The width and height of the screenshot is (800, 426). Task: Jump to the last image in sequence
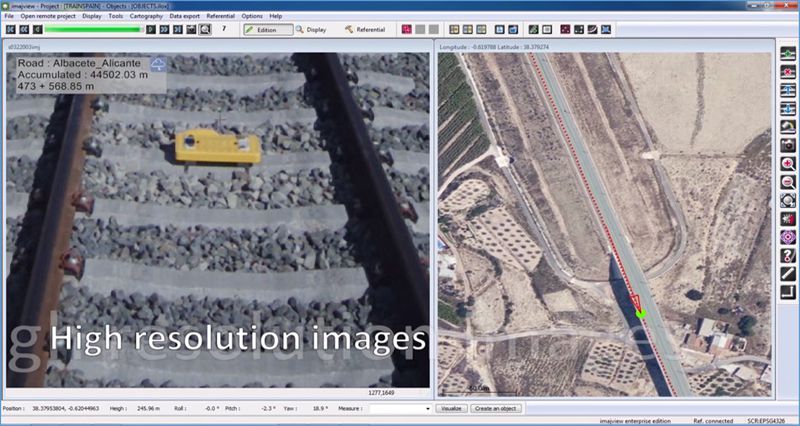click(178, 30)
